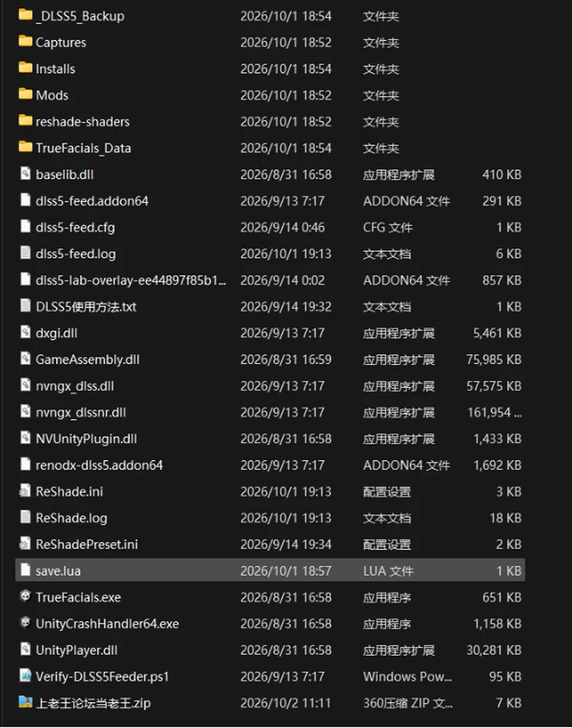Click the 18 KB size of ReShade.log
This screenshot has height=728, width=572.
pos(505,518)
